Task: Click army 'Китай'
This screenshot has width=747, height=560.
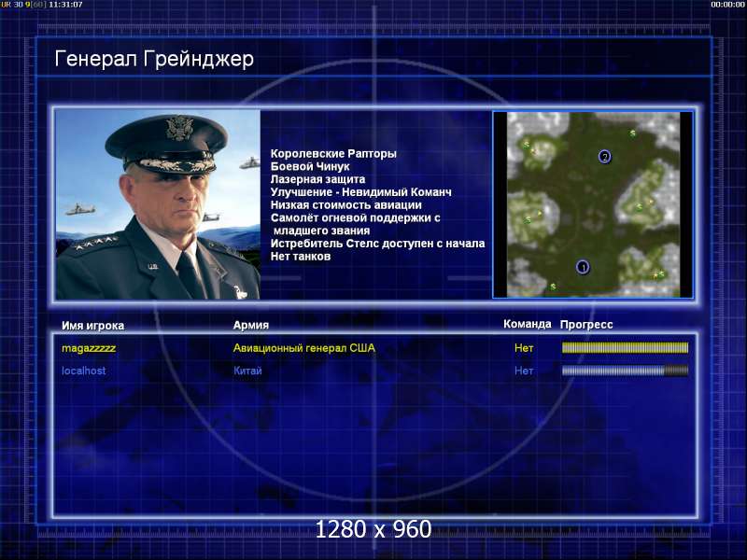Action: 247,371
